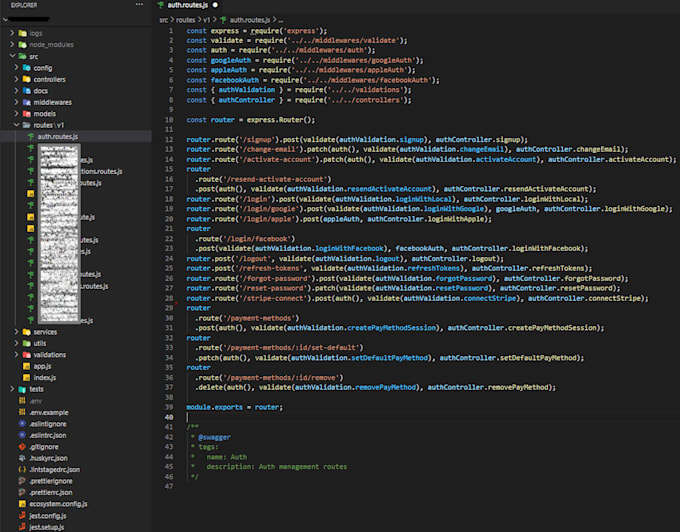The image size is (680, 532).
Task: Click the controllers folder icon
Action: pos(26,79)
